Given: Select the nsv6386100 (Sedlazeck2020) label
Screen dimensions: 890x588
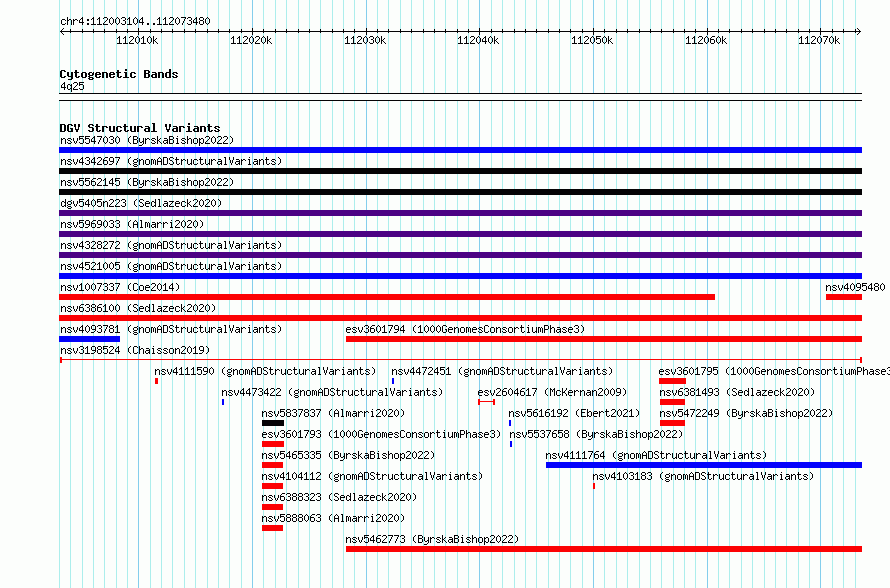Looking at the screenshot, I should pyautogui.click(x=138, y=308).
